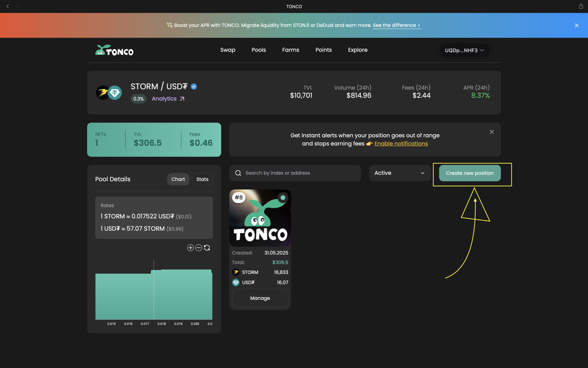Screen dimensions: 588x368
Task: Zoom out on the liquidity chart
Action: pos(198,248)
